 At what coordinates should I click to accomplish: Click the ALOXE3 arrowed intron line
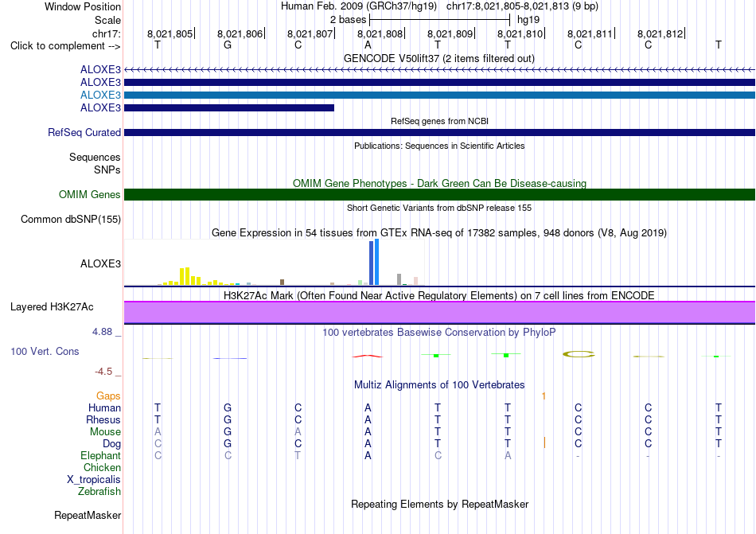pyautogui.click(x=439, y=70)
